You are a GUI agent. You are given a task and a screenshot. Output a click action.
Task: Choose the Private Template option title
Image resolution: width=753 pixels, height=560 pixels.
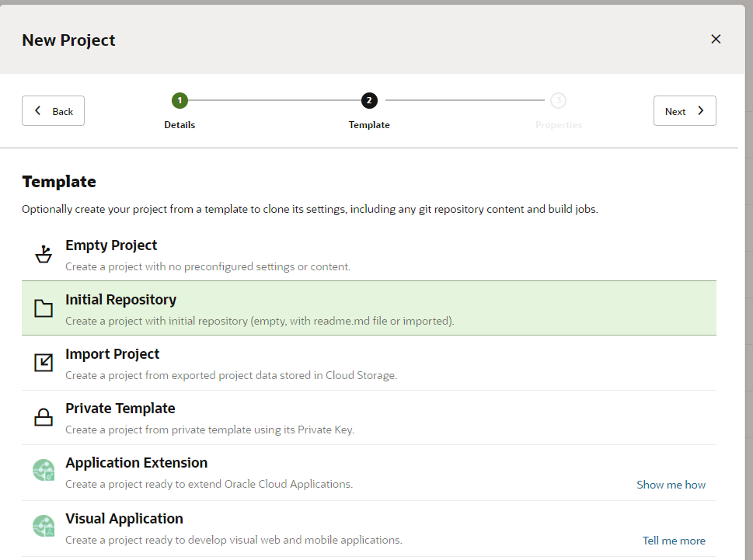(120, 409)
